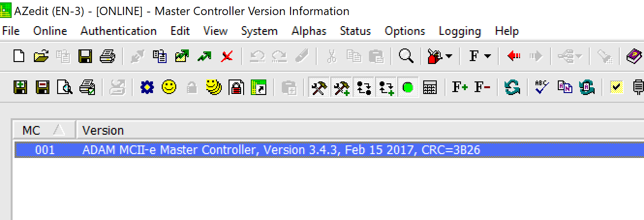This screenshot has height=220, width=644.
Task: Select the 001 ADAM MCII-e row
Action: 329,150
